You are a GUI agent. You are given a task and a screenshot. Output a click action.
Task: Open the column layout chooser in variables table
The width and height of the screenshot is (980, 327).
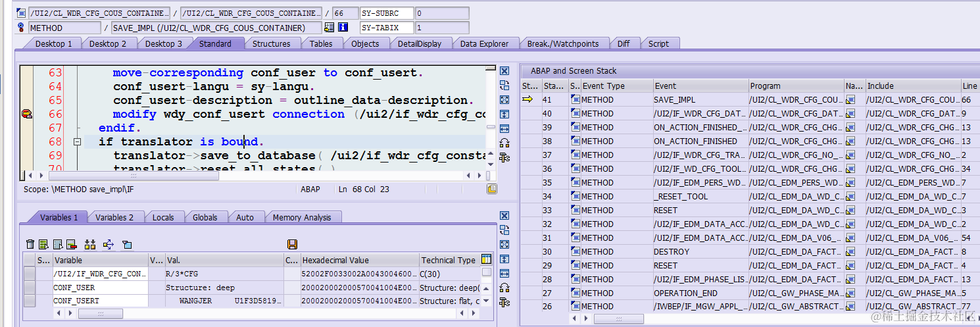(x=486, y=260)
